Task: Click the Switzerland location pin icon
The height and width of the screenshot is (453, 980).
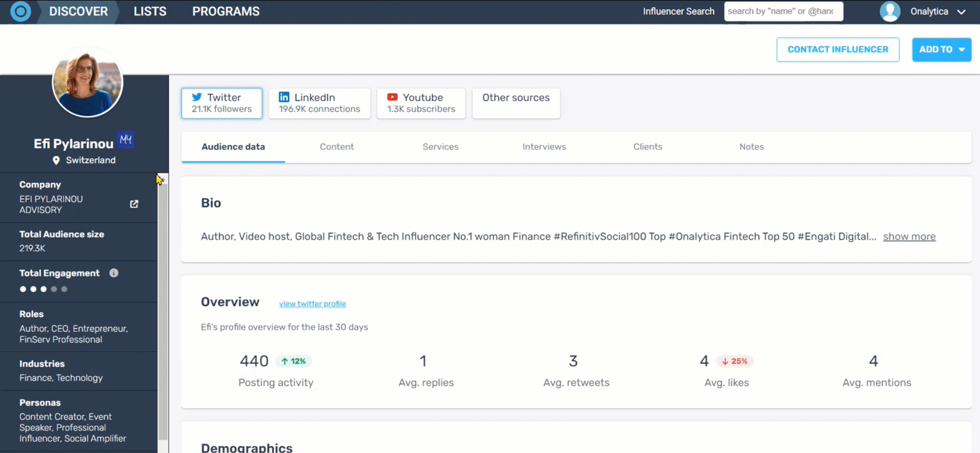Action: 56,160
